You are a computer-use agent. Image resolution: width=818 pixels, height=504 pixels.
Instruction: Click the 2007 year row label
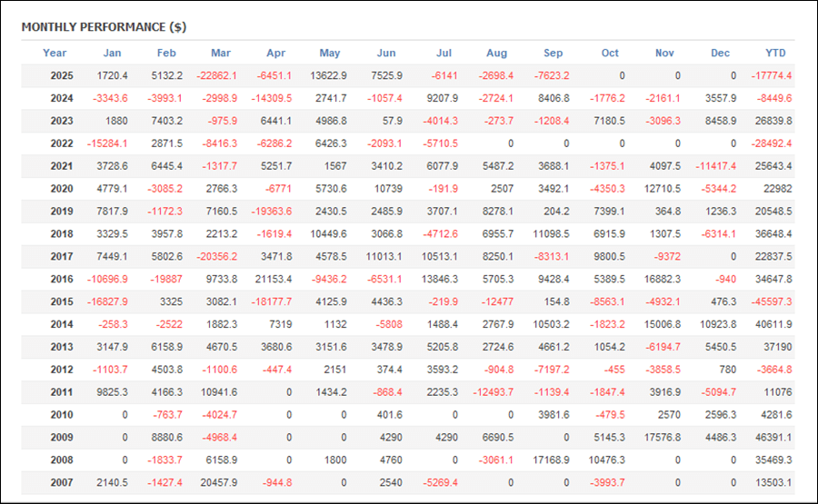pyautogui.click(x=62, y=484)
